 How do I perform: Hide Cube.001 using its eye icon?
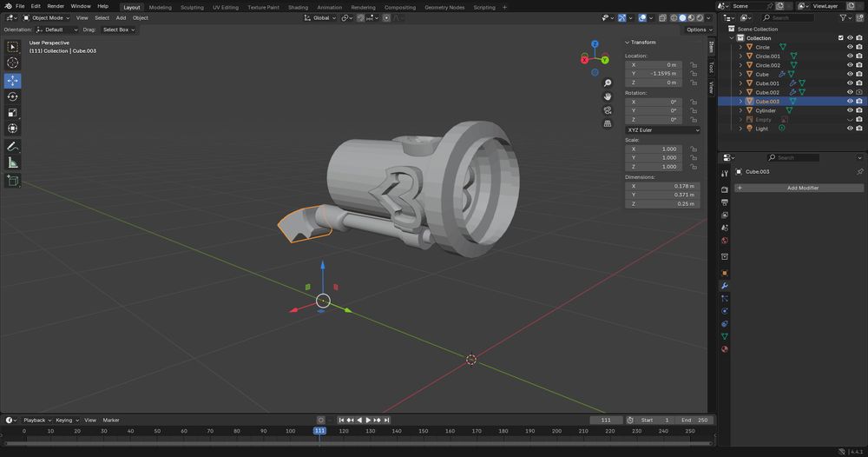[x=850, y=83]
